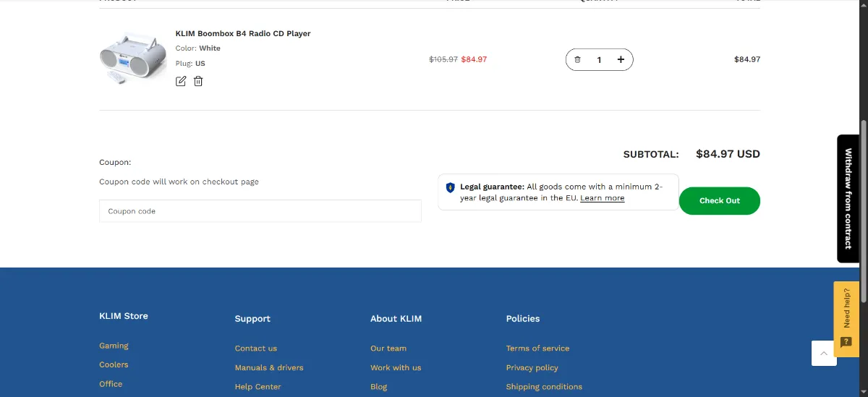Open Shipping conditions link
Screen dimensions: 868x397
(x=544, y=387)
